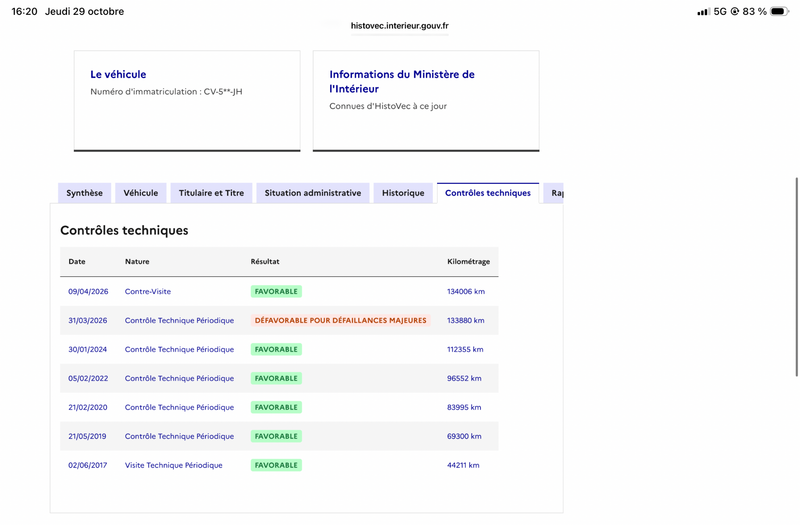Click the page vertical scrollbar
Viewport: 800px width, 525px height.
(x=796, y=277)
